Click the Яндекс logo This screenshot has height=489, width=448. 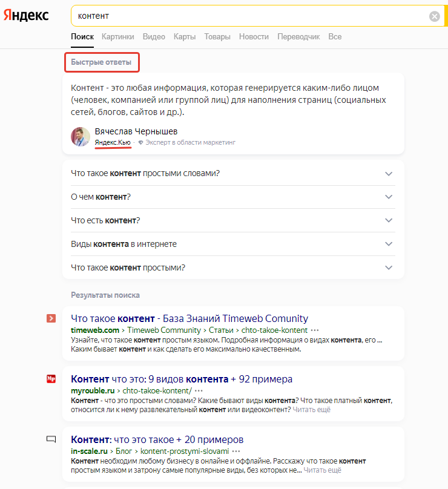click(26, 15)
